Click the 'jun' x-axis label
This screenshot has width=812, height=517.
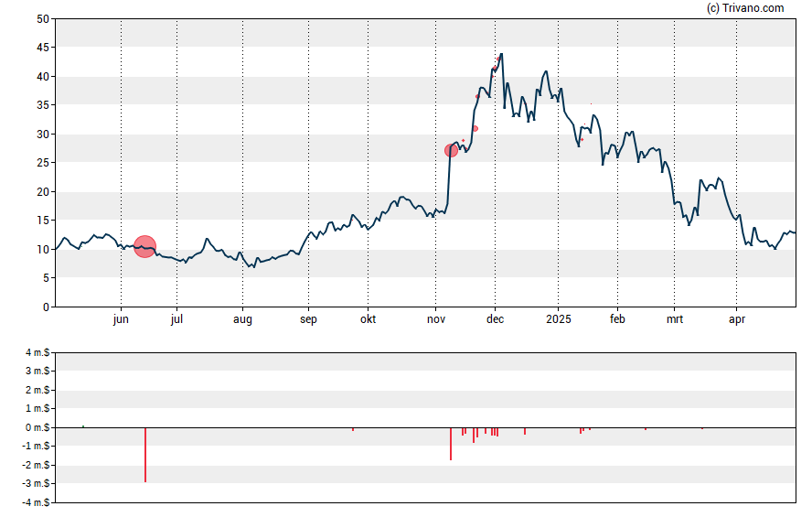pos(121,319)
